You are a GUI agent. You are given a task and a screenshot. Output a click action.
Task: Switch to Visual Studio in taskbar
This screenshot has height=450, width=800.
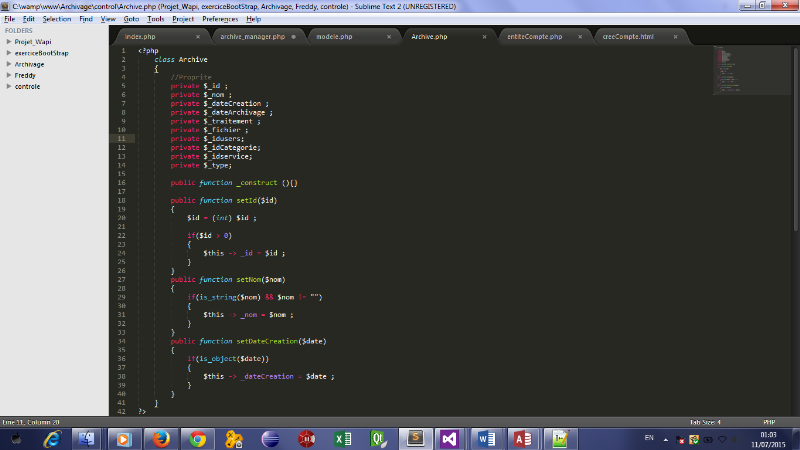449,438
